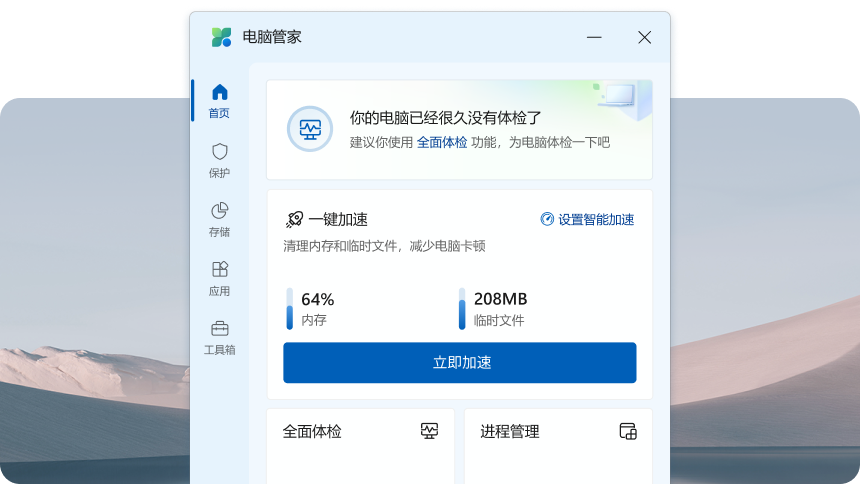This screenshot has width=860, height=484.
Task: Switch to the 保护 shield tab
Action: 219,161
